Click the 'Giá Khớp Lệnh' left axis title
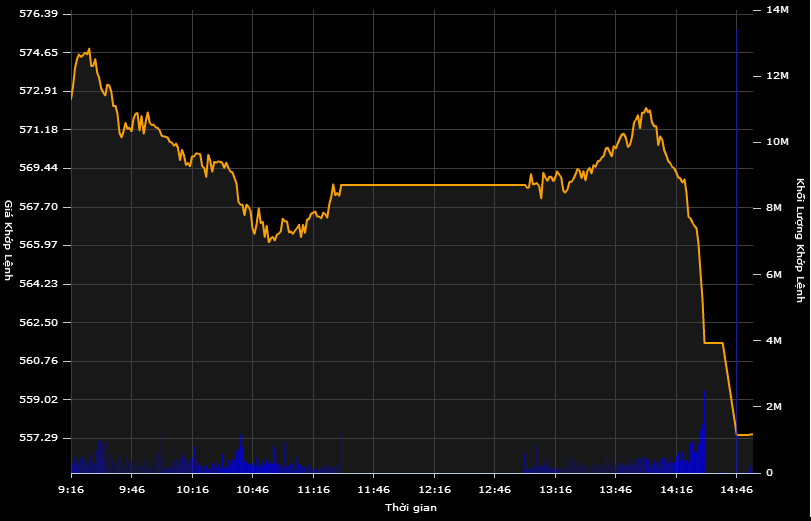Image resolution: width=811 pixels, height=521 pixels. pyautogui.click(x=9, y=240)
